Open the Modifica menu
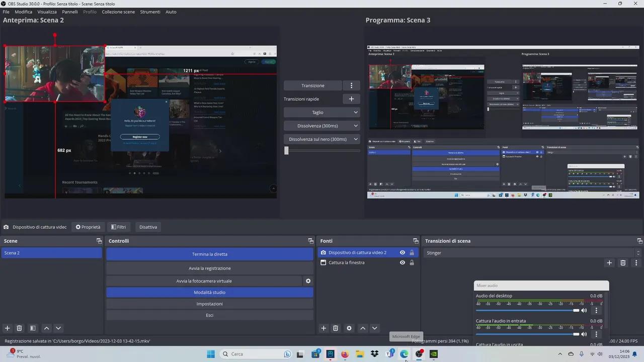Image resolution: width=644 pixels, height=362 pixels. tap(23, 12)
